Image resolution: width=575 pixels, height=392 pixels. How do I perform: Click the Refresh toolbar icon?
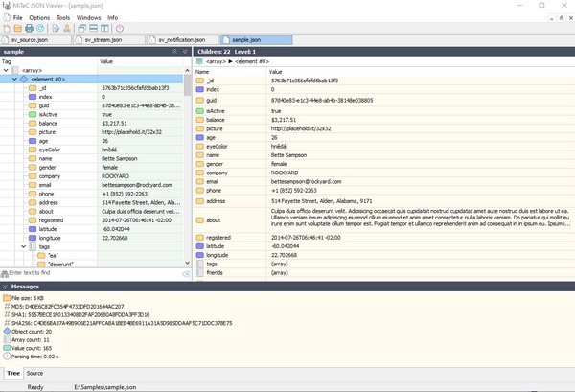pos(41,29)
